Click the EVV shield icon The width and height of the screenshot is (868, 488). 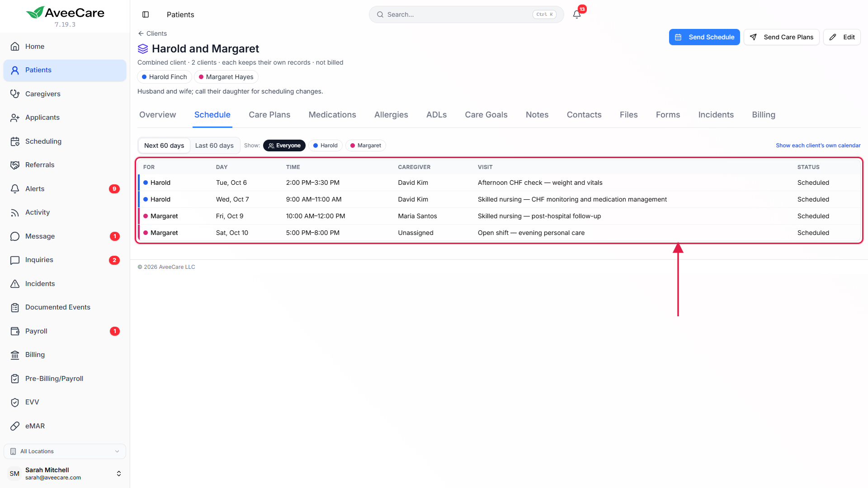tap(15, 402)
